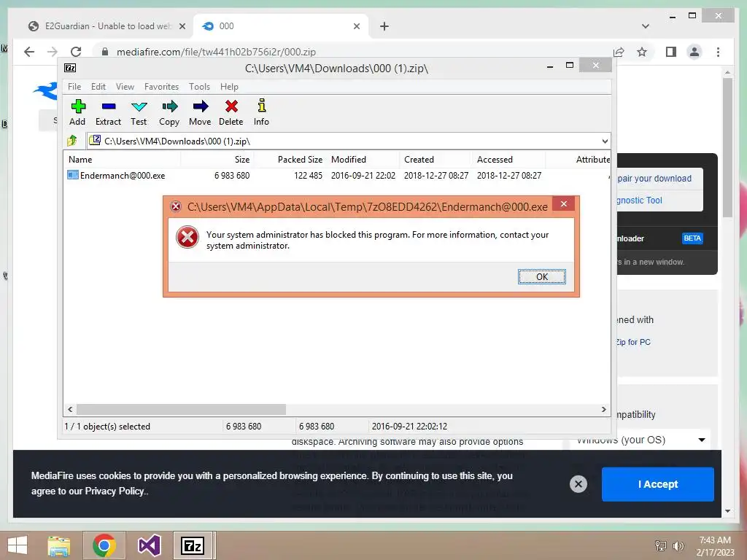Select the Endermanch@000.exe file row

[x=336, y=175]
